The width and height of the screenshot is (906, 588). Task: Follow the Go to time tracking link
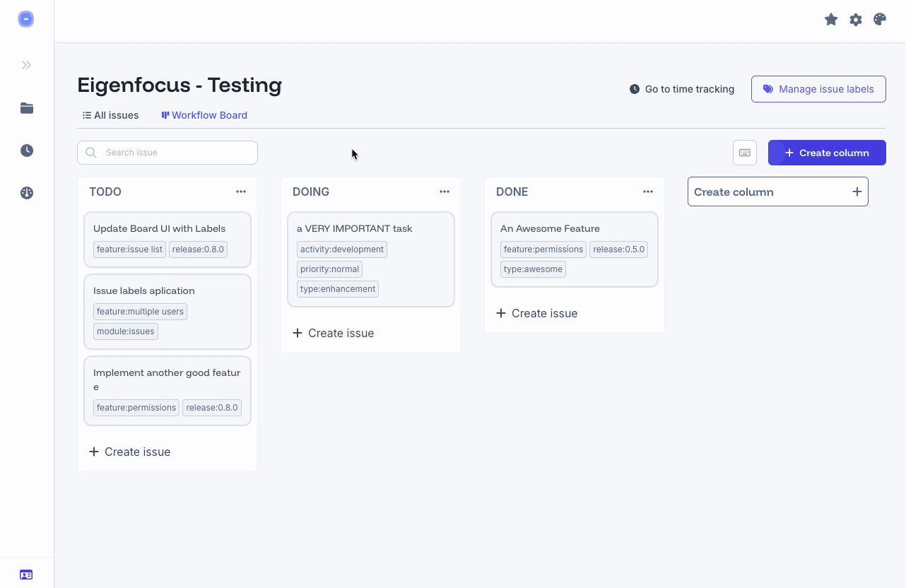[x=682, y=89]
